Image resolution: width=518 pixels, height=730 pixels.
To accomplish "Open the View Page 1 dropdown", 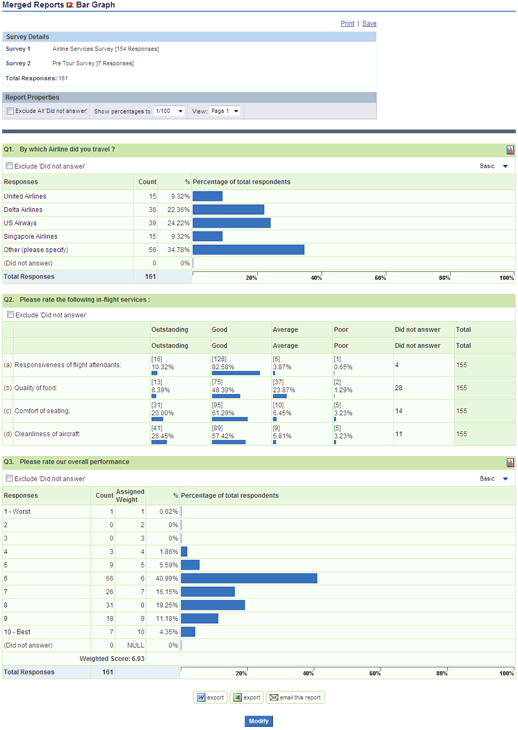I will click(x=225, y=111).
